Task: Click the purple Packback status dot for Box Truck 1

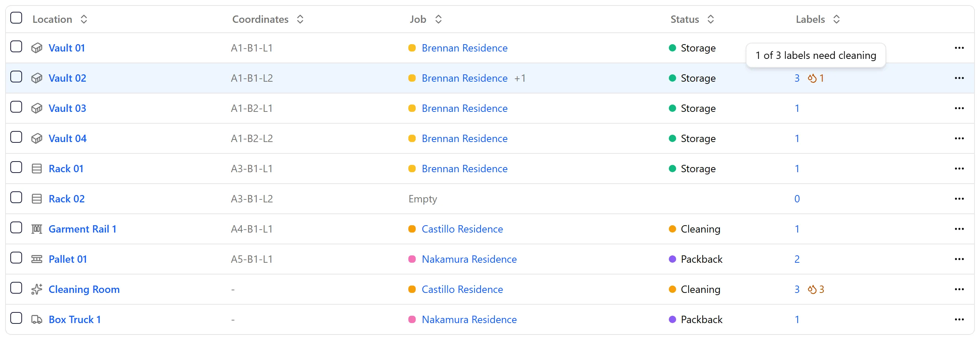Action: pyautogui.click(x=672, y=319)
